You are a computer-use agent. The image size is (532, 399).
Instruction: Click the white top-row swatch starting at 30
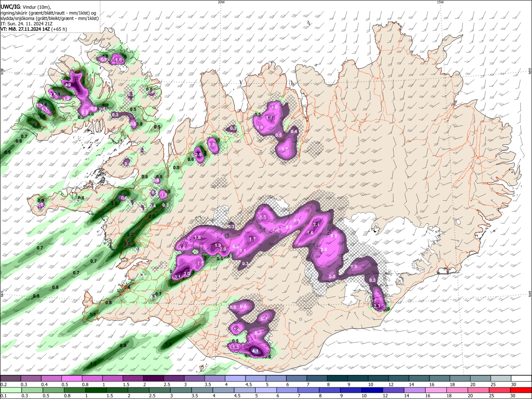click(521, 379)
